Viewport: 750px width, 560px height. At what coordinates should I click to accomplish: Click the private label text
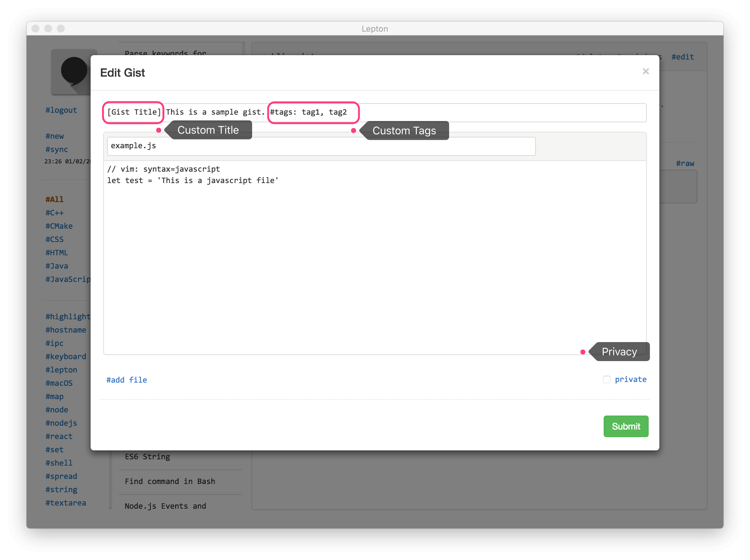pos(630,379)
